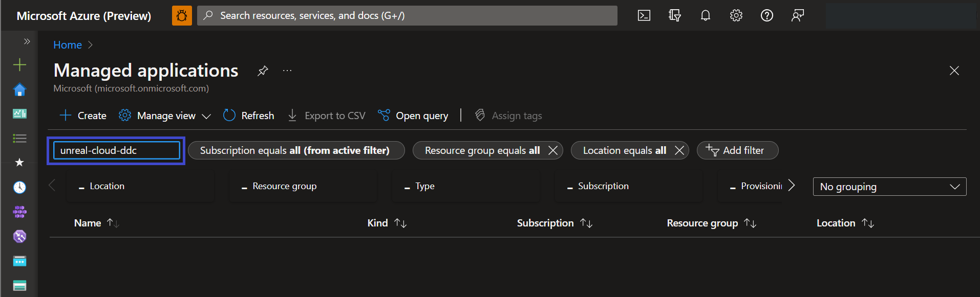This screenshot has height=297, width=980.
Task: Sort by Kind column
Action: [387, 223]
